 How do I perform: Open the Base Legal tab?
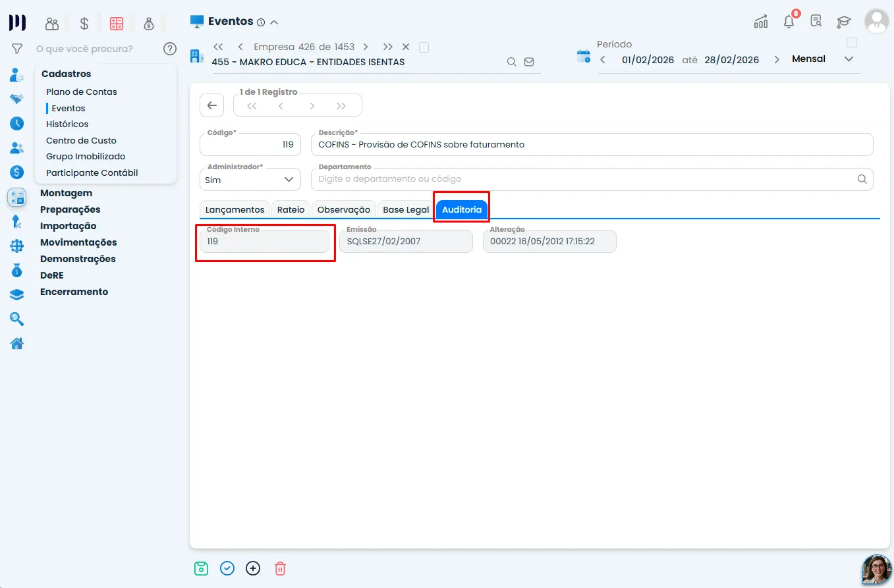(406, 209)
